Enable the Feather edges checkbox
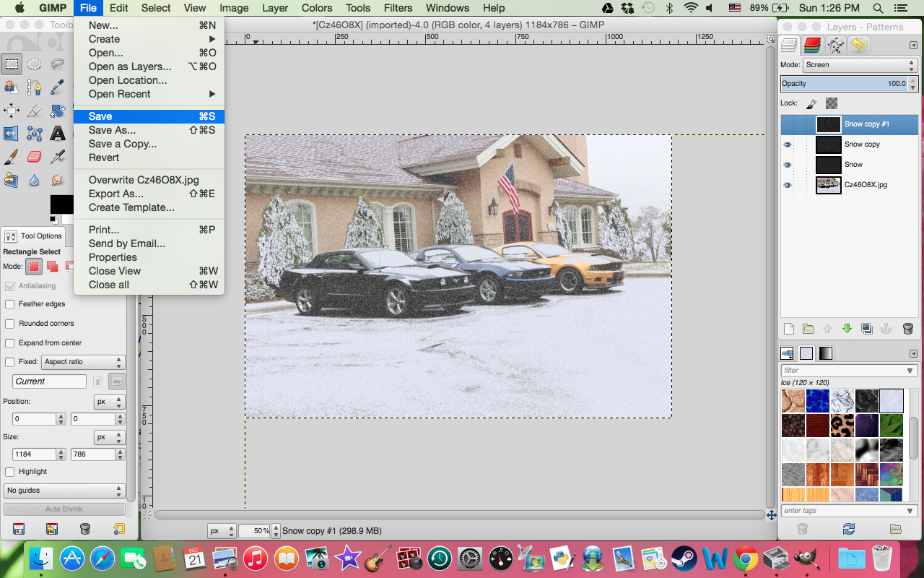Image resolution: width=924 pixels, height=578 pixels. tap(9, 303)
